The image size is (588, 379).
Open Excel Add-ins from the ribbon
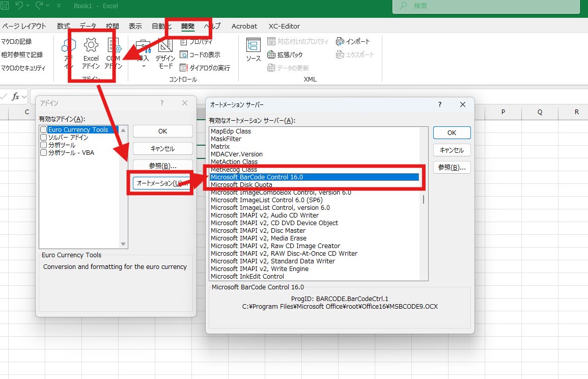click(91, 53)
